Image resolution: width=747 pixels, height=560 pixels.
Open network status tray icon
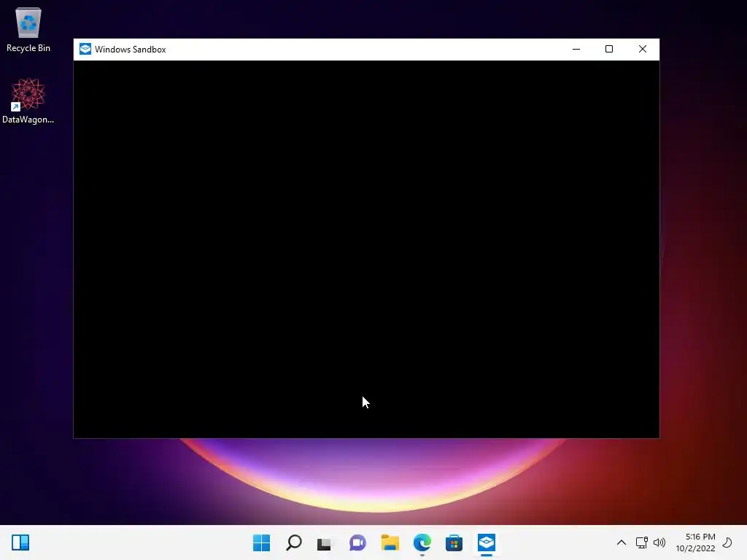pos(642,542)
